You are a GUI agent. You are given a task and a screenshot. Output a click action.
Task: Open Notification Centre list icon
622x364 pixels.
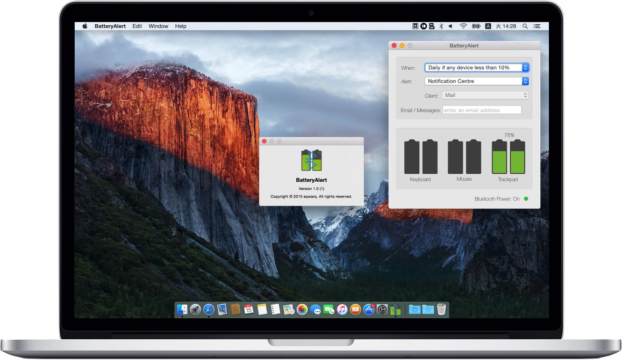(x=537, y=26)
